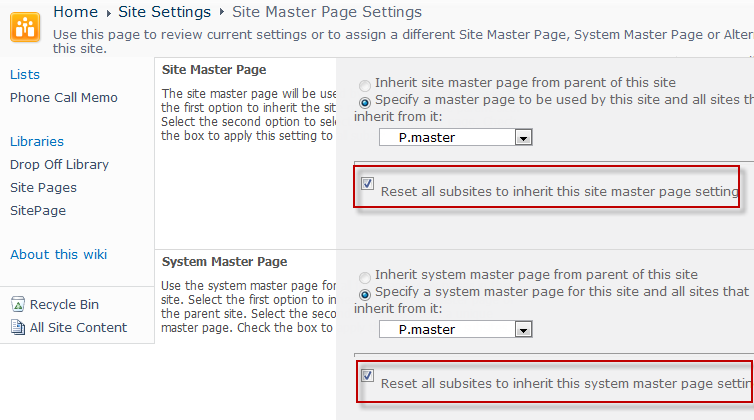This screenshot has height=420, width=754.
Task: Uncheck reset subsites system master page checkbox
Action: tap(367, 376)
